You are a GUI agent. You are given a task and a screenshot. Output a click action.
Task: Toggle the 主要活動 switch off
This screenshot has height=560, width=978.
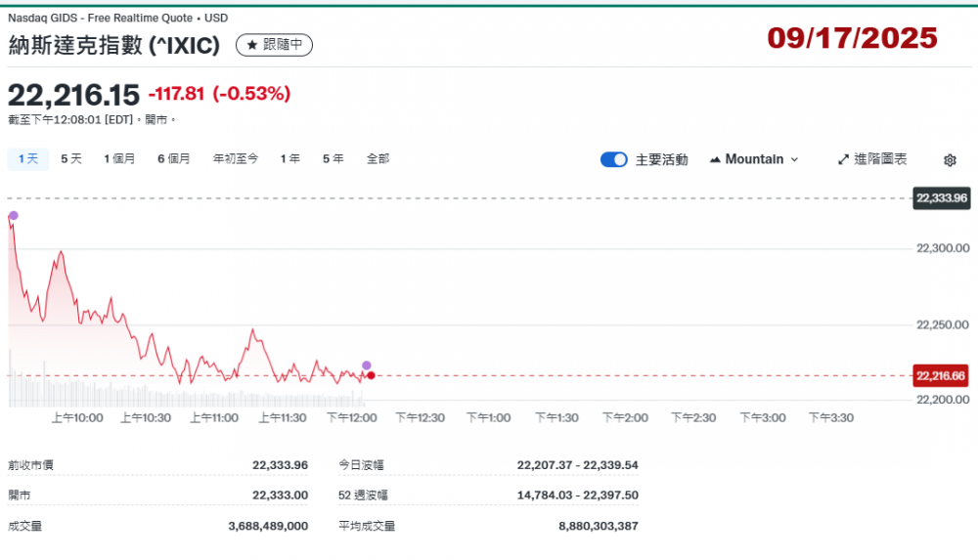pyautogui.click(x=613, y=159)
